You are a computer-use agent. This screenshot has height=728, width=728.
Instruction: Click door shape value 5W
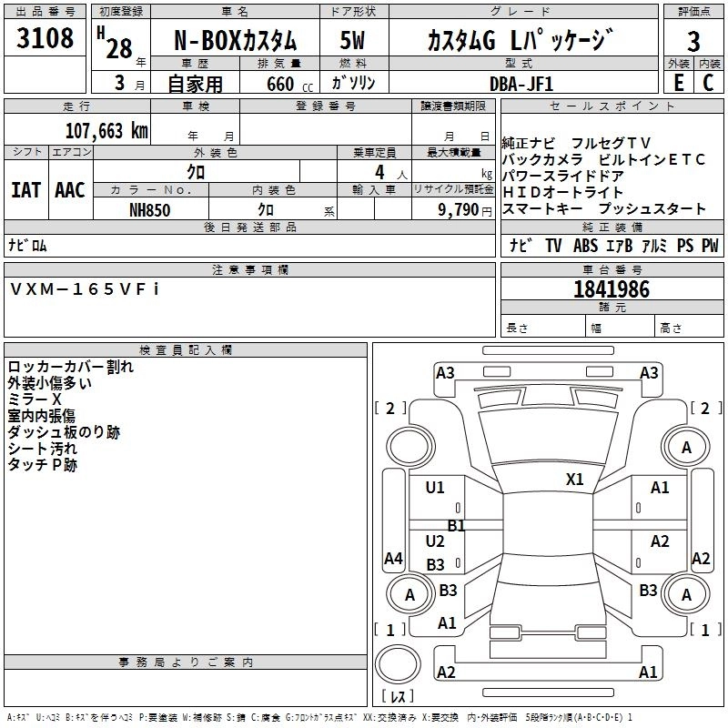pyautogui.click(x=352, y=40)
